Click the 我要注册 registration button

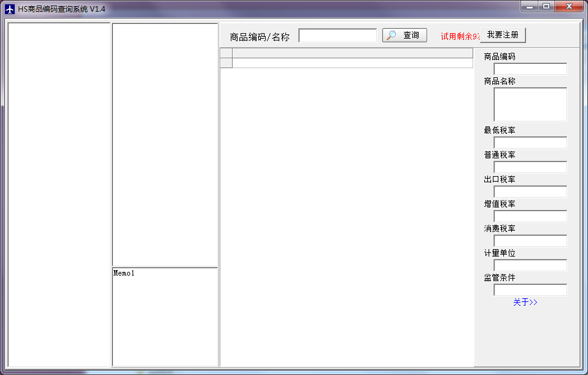[503, 34]
